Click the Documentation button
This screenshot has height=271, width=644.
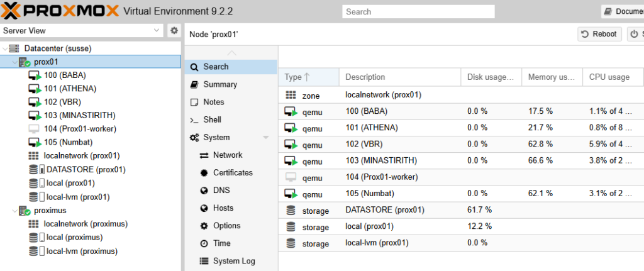(623, 11)
